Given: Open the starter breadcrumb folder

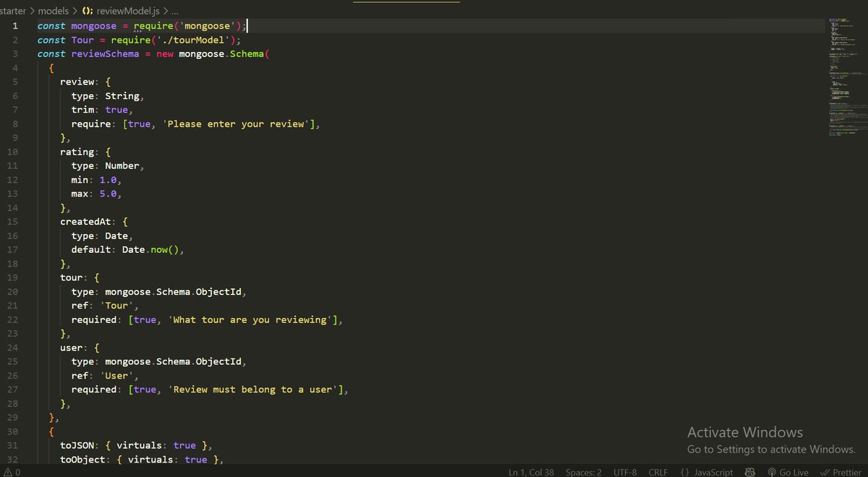Looking at the screenshot, I should pyautogui.click(x=13, y=12).
